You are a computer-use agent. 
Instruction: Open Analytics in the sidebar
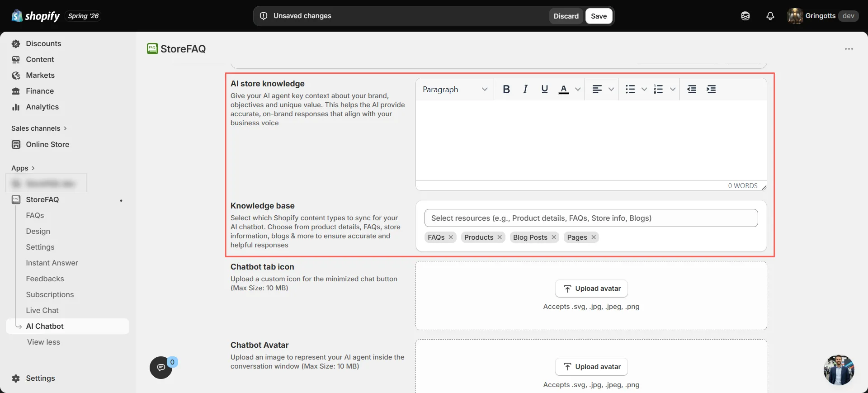[x=42, y=107]
